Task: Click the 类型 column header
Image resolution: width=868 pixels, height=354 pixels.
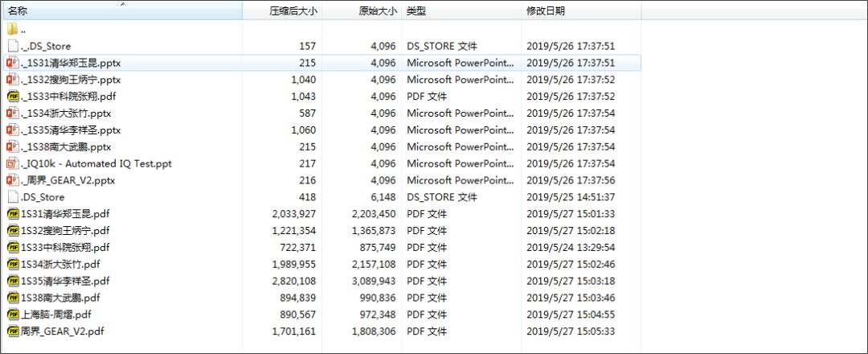Action: (x=416, y=11)
